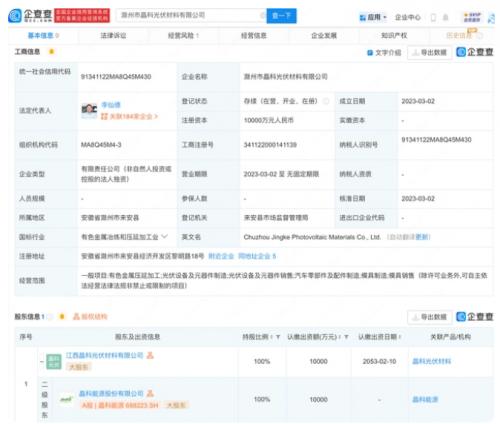Viewport: 500px width, 424px height.
Task: Click the 晶科能源股份有限公司 logo
Action: (x=66, y=399)
